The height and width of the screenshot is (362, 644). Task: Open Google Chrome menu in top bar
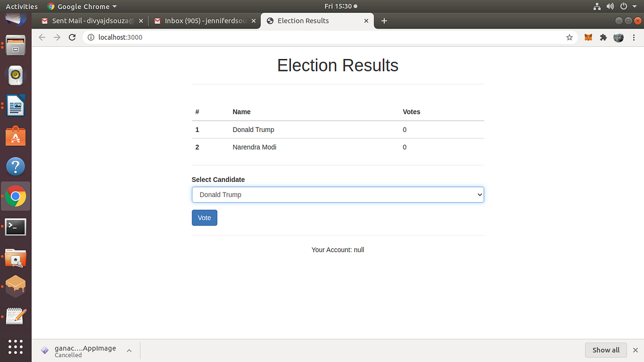[82, 6]
